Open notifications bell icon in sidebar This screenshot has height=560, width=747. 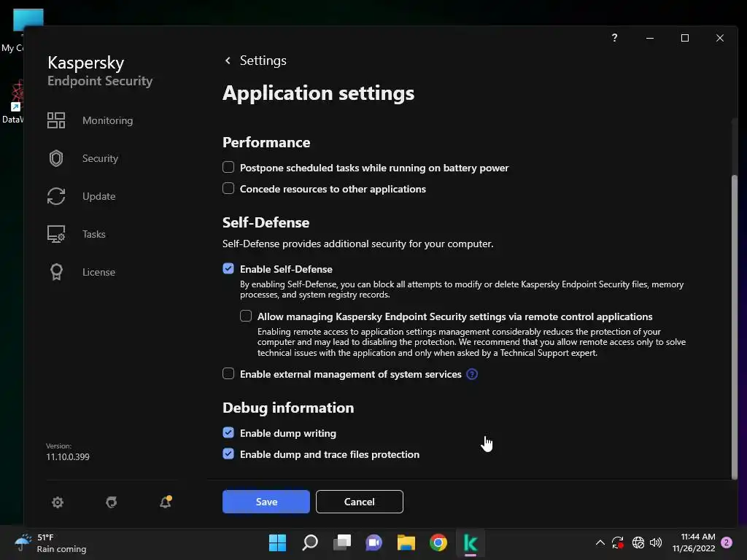click(x=166, y=502)
